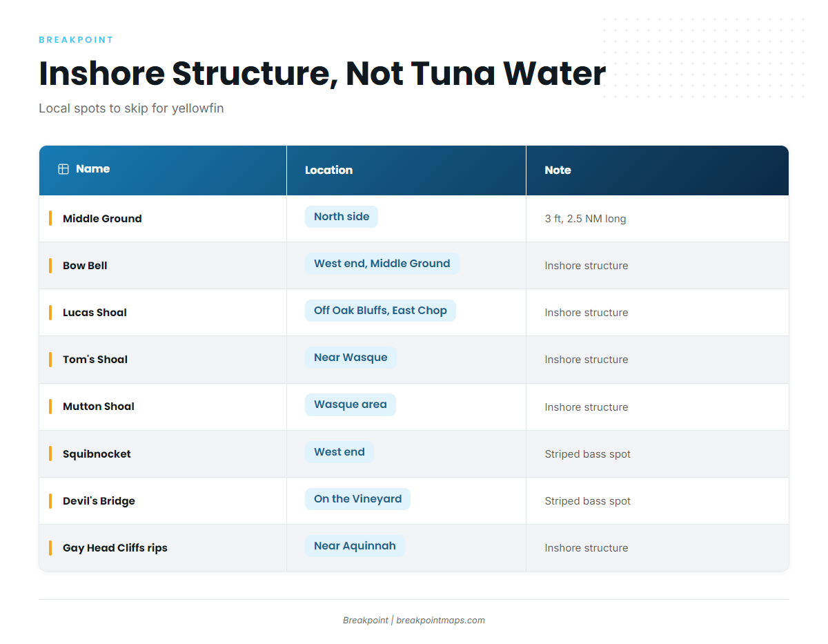Click the Inshore structure note for Lucas Shoal
This screenshot has height=644, width=828.
tap(586, 313)
